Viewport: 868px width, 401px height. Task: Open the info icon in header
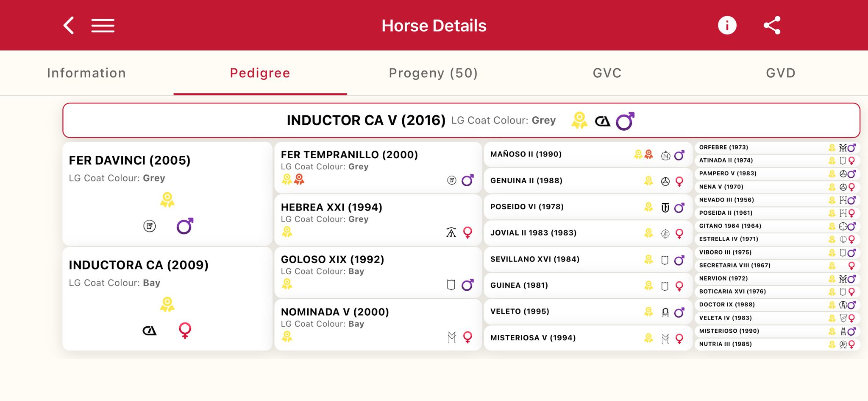tap(727, 25)
